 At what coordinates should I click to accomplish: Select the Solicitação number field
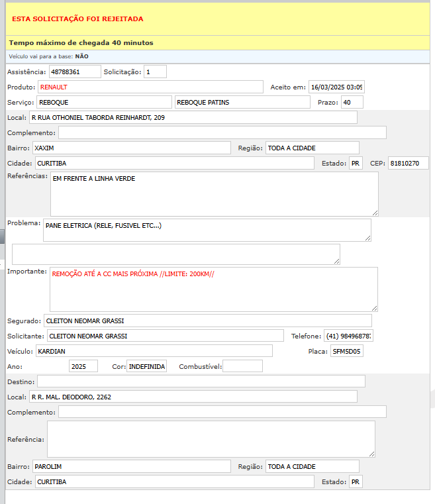(x=155, y=72)
